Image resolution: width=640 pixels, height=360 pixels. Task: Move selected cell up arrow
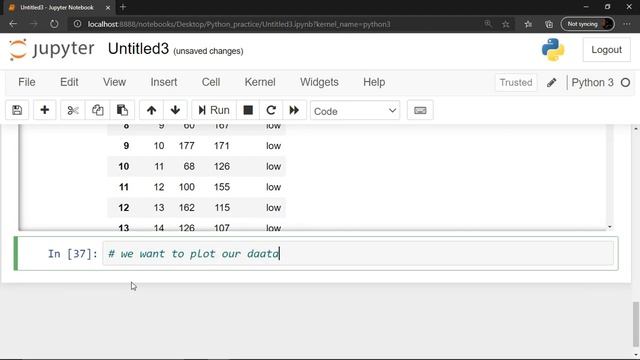tap(151, 110)
